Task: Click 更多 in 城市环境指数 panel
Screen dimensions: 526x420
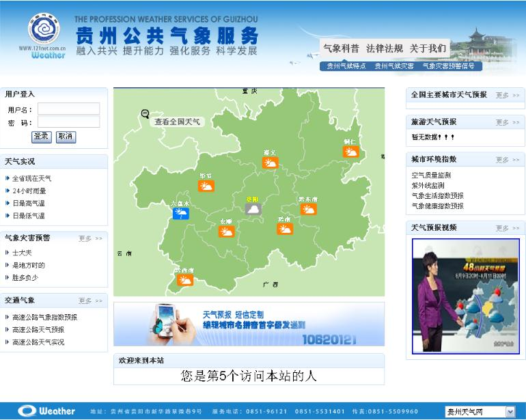Action: pos(508,160)
